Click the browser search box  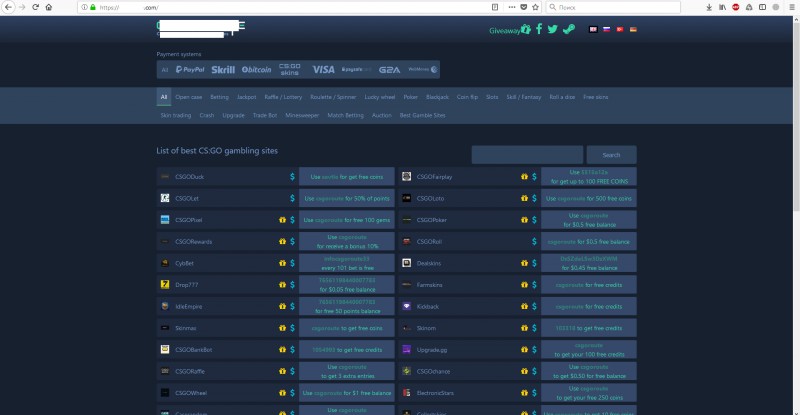tap(613, 7)
